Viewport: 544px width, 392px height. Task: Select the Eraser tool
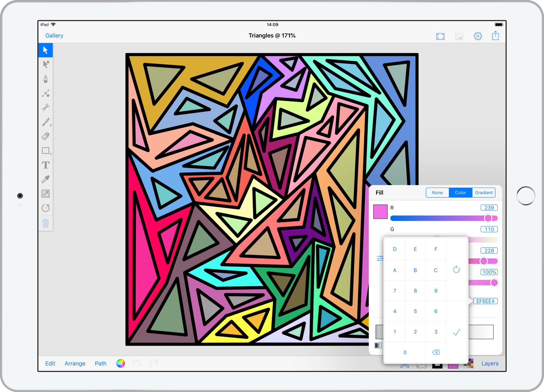[46, 136]
